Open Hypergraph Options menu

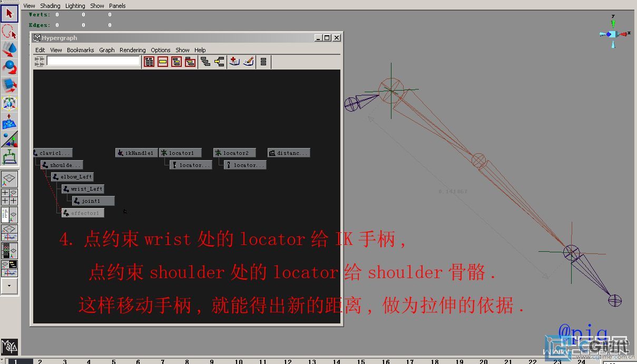tap(161, 50)
